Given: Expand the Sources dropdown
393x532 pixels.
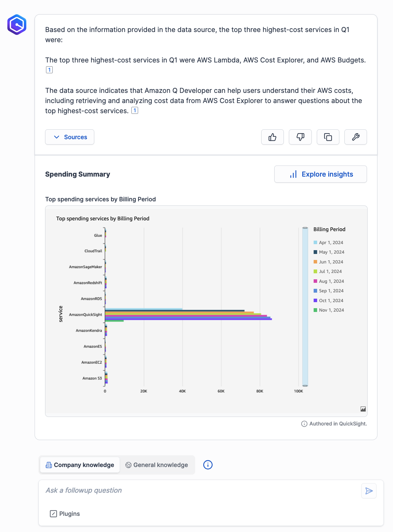Looking at the screenshot, I should [x=70, y=137].
